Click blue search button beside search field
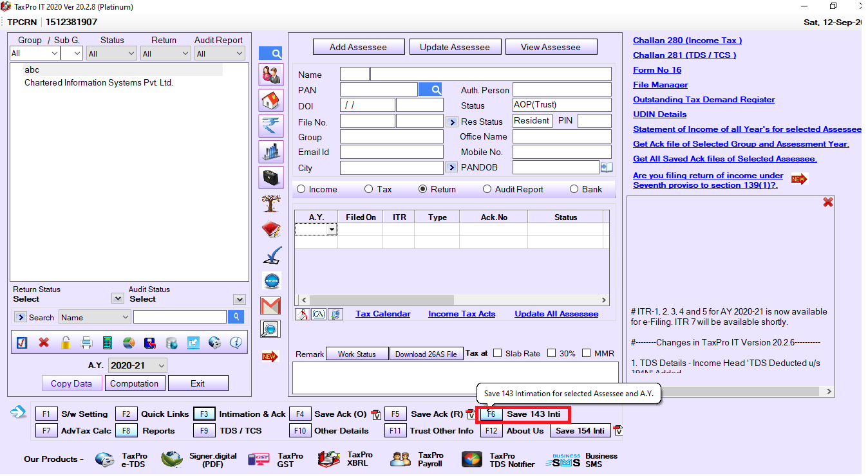The image size is (868, 476). coord(236,316)
